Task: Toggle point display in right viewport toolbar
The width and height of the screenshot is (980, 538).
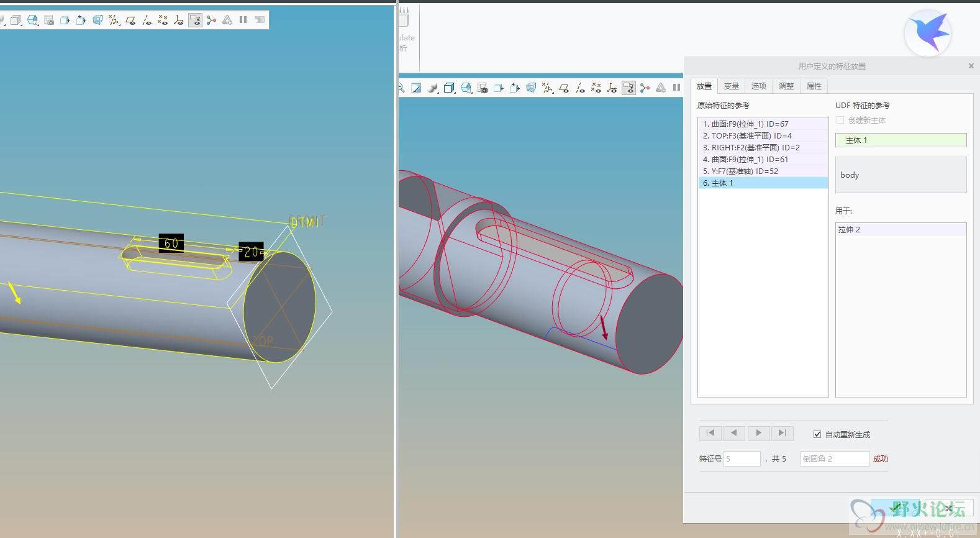Action: click(x=596, y=88)
